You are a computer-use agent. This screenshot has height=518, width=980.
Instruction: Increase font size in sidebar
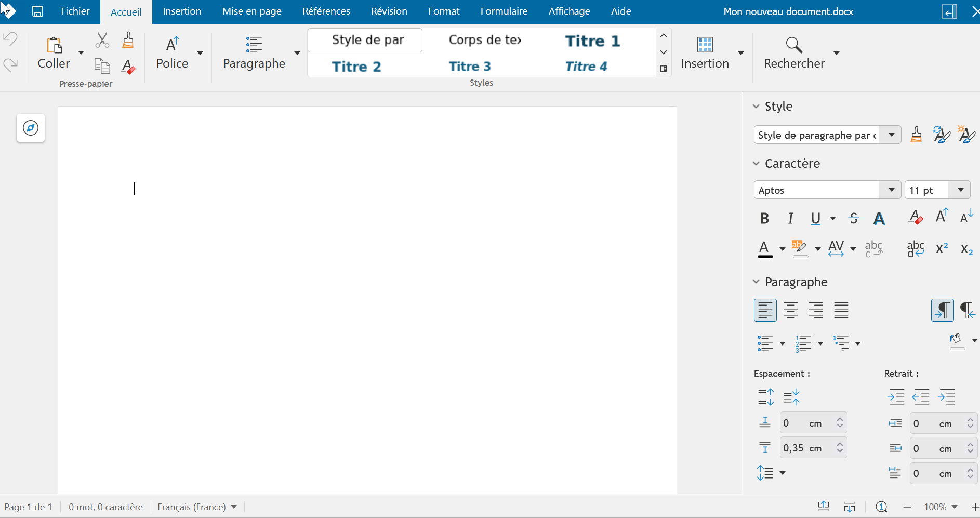pos(942,216)
